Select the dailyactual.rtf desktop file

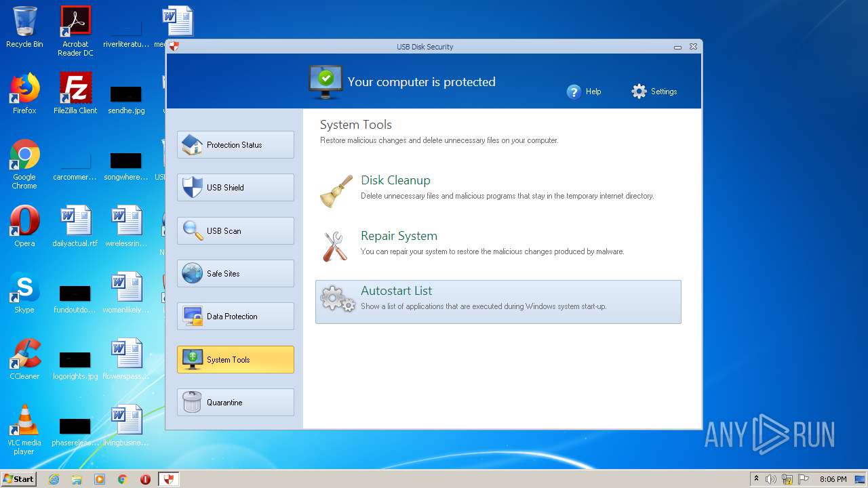[x=75, y=226]
